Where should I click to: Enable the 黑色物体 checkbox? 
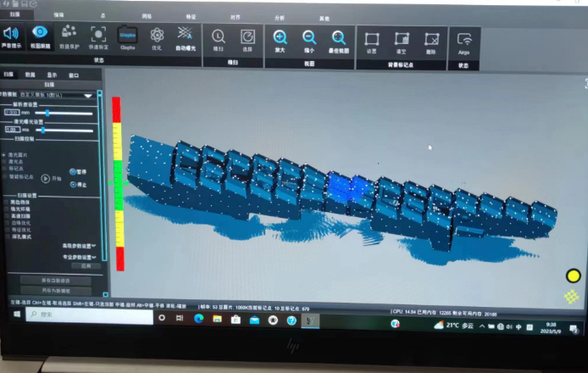[6, 203]
